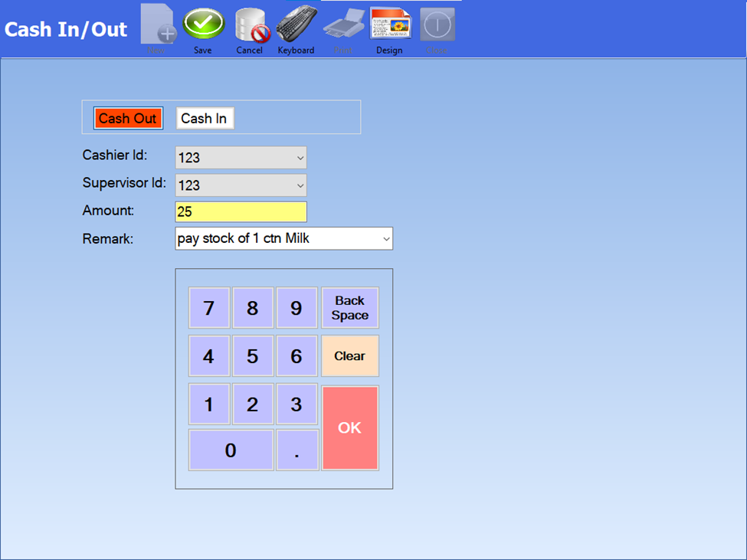Click the Print printer icon
747x560 pixels.
343,25
